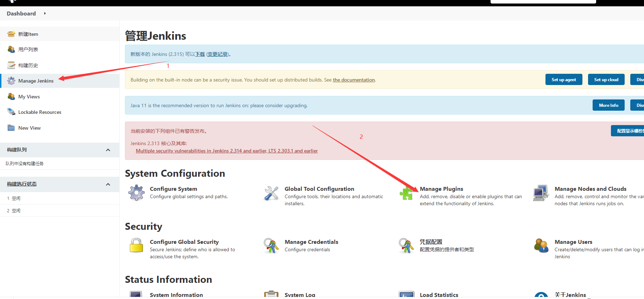Viewport: 644px width, 299px height.
Task: Open the System Information link
Action: [x=176, y=295]
